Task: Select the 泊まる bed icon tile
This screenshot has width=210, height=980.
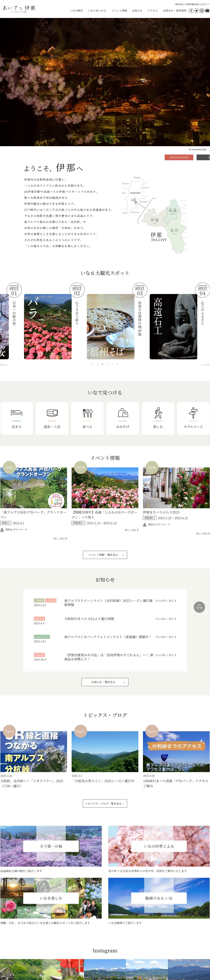Action: click(x=16, y=418)
